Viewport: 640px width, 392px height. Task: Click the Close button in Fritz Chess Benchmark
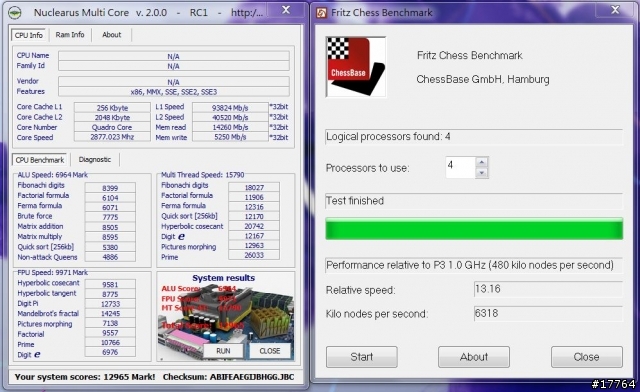587,357
